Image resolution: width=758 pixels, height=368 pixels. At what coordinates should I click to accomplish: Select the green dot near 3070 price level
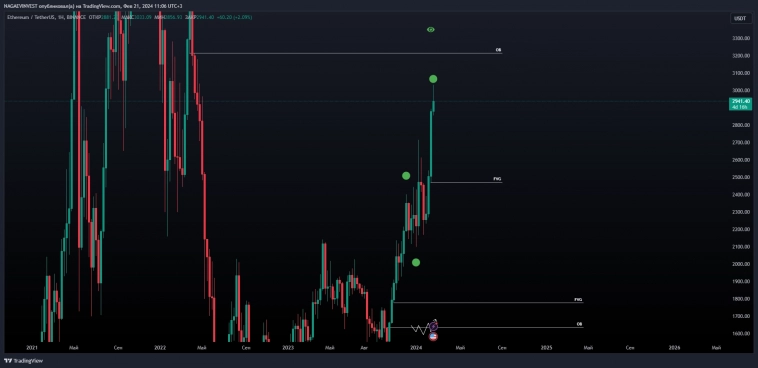(x=433, y=79)
